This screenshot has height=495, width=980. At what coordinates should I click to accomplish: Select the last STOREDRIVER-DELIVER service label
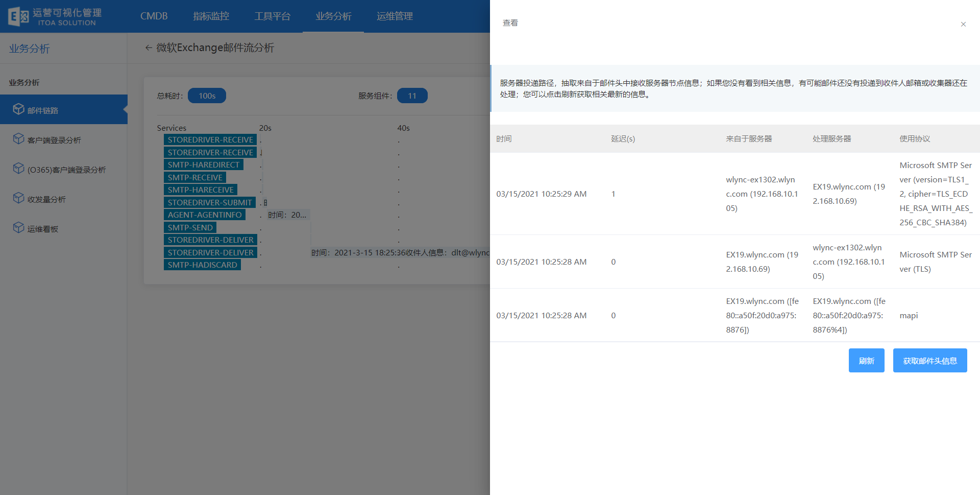210,252
